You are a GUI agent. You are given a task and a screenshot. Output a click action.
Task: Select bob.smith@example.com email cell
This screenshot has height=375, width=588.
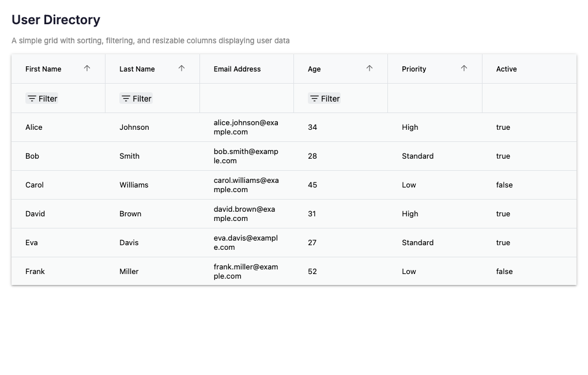pos(246,156)
